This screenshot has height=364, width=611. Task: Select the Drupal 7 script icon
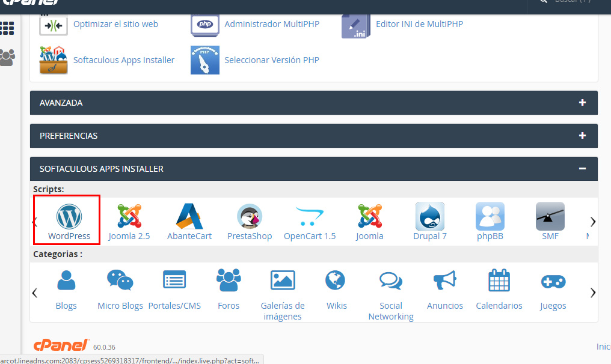click(430, 216)
